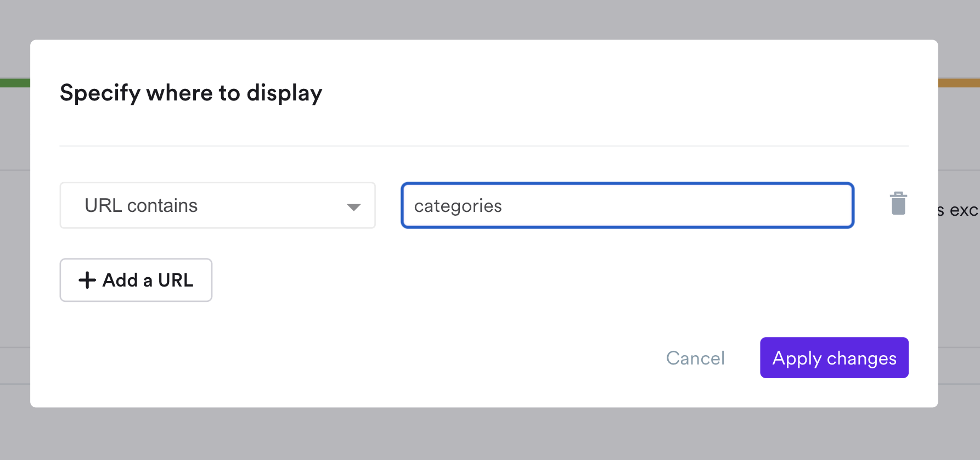The image size is (980, 460).
Task: Click the plus icon beside Add a URL
Action: click(x=87, y=280)
